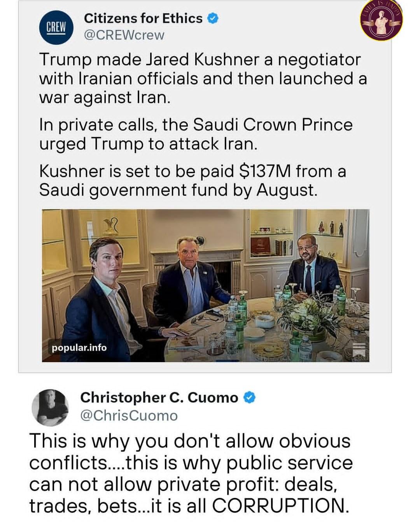
Task: Open the article photo of the meeting table
Action: pyautogui.click(x=205, y=286)
